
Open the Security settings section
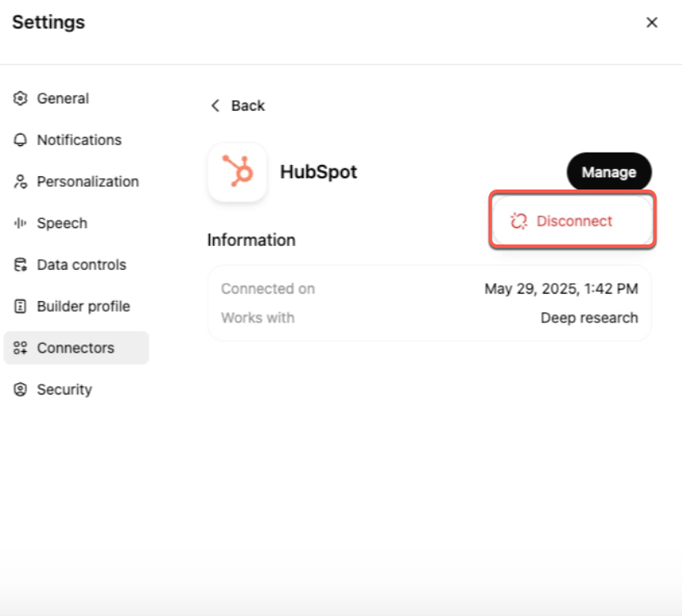pos(64,389)
